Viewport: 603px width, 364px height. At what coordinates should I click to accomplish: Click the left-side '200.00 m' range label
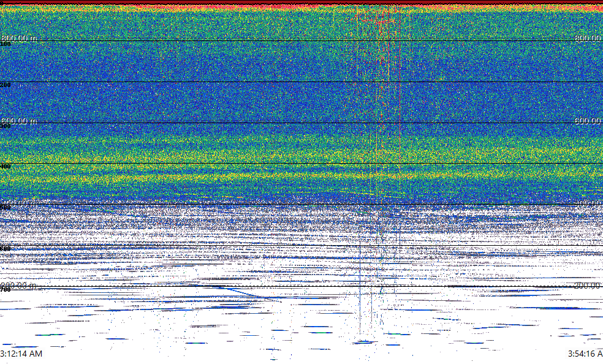[x=19, y=285]
